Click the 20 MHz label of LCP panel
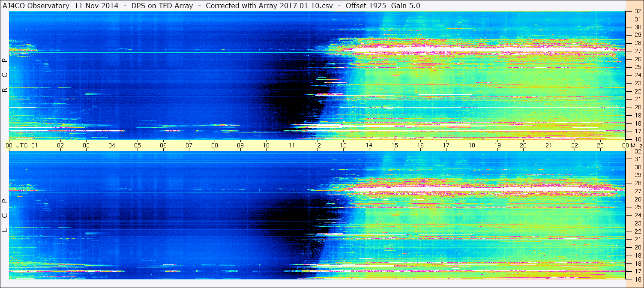 (637, 247)
